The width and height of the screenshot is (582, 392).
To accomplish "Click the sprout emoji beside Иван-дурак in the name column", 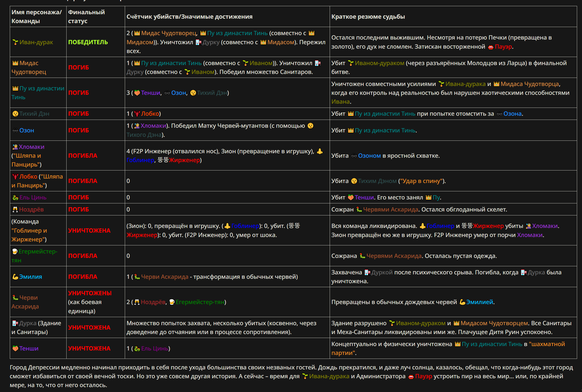I will pos(15,42).
